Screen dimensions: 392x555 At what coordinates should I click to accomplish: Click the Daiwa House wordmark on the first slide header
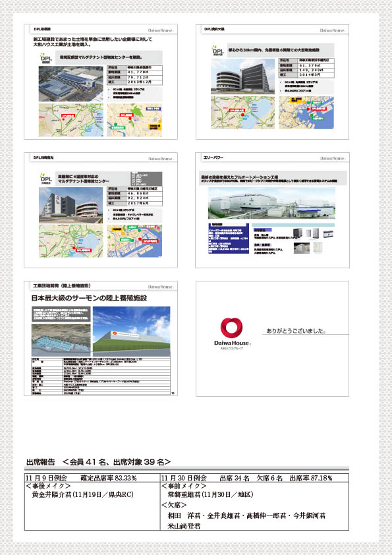click(x=160, y=30)
